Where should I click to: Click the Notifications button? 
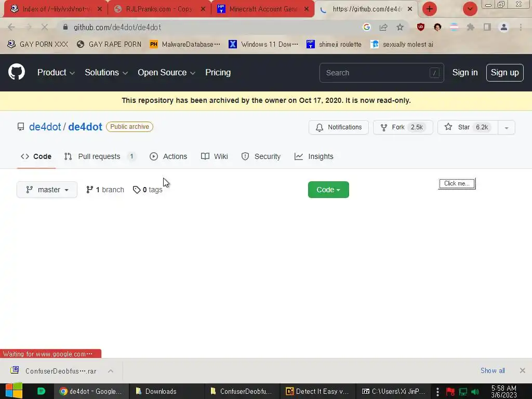339,127
